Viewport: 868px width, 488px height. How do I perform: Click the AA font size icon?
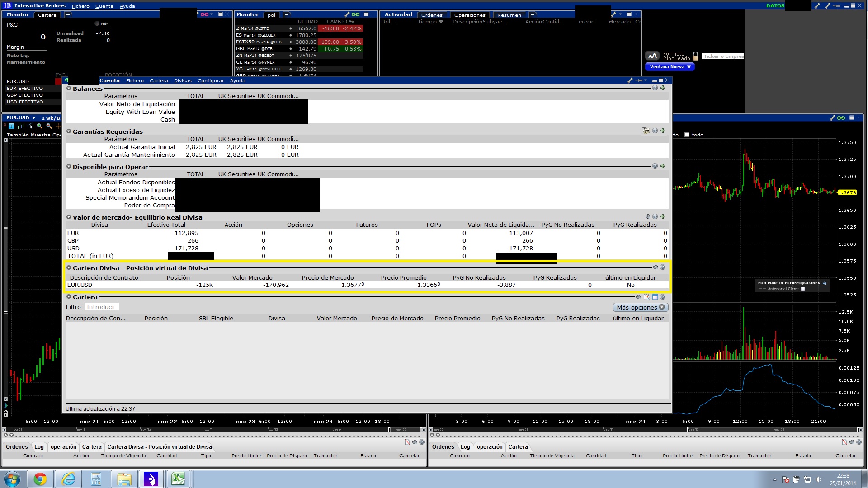click(652, 56)
